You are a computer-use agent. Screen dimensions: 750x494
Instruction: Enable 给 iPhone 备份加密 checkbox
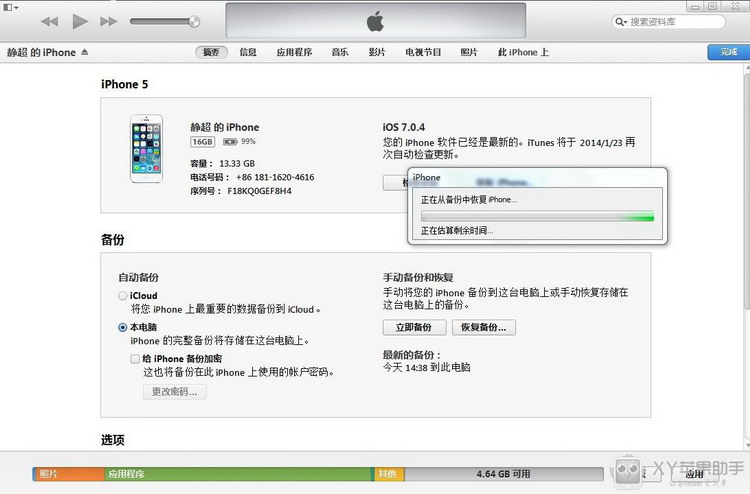tap(135, 359)
